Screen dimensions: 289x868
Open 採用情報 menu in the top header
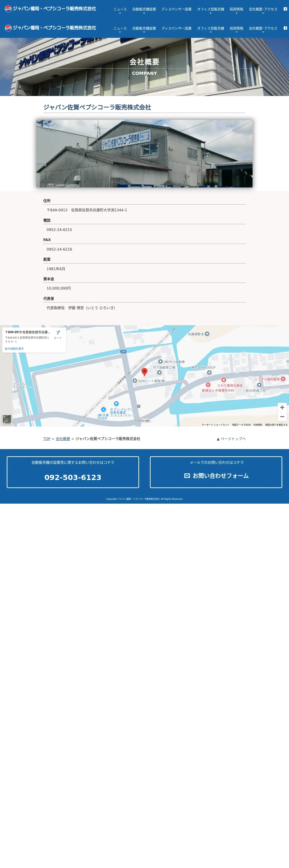coord(237,9)
